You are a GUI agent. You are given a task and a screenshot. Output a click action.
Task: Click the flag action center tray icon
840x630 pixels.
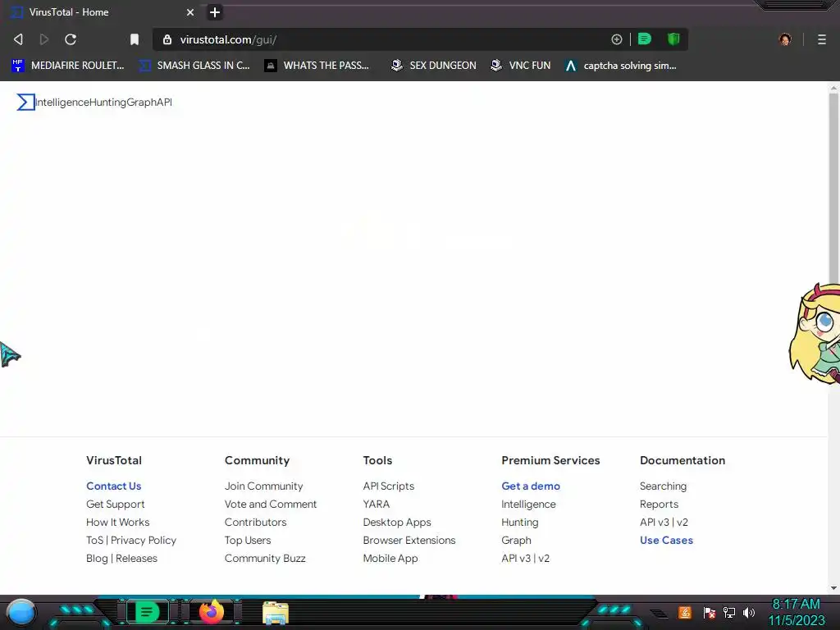point(710,612)
